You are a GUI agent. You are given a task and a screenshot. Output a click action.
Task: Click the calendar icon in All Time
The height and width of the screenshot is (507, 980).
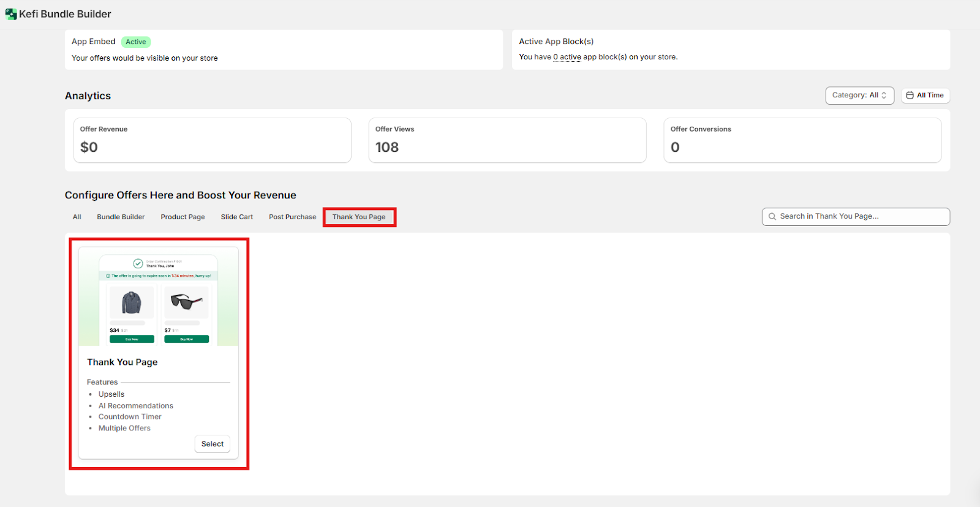910,96
